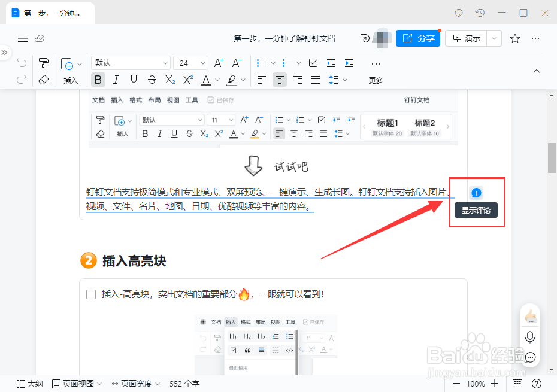The height and width of the screenshot is (392, 557).
Task: Collapse the toolbar with chevron up
Action: 537,71
